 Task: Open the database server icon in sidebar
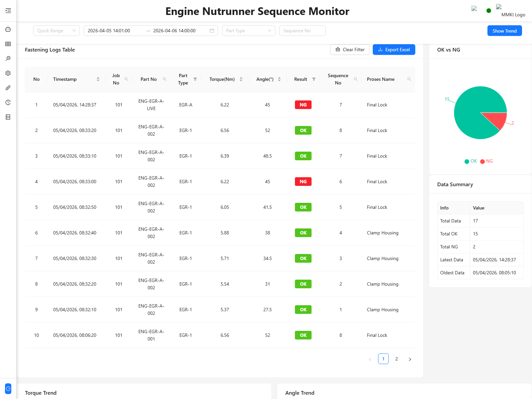click(x=8, y=117)
